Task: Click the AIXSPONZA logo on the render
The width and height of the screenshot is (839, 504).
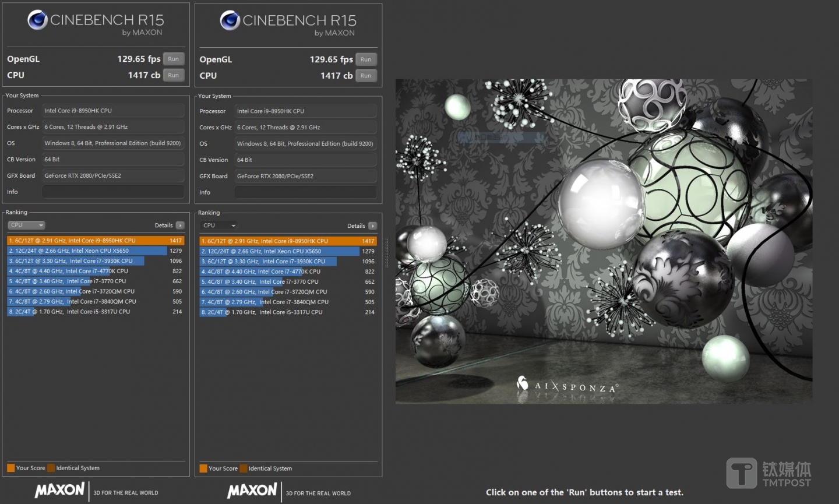Action: tap(567, 386)
